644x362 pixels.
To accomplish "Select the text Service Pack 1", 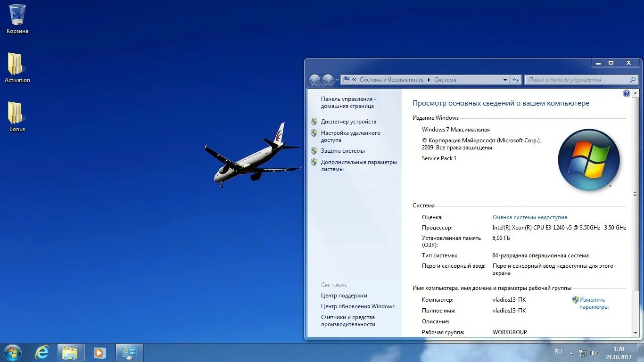I will point(439,158).
